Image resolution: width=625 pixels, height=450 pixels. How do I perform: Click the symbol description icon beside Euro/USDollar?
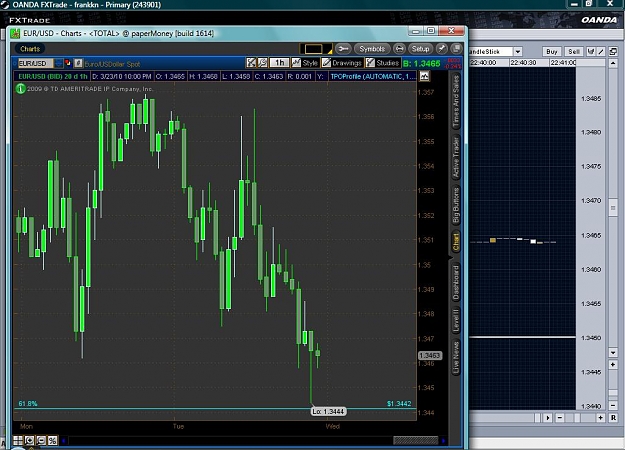pos(78,63)
